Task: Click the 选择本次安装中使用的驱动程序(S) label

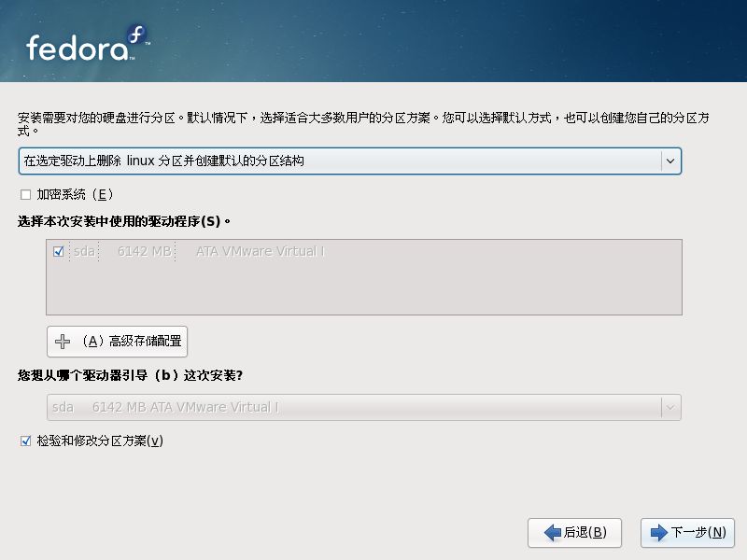Action: click(124, 221)
